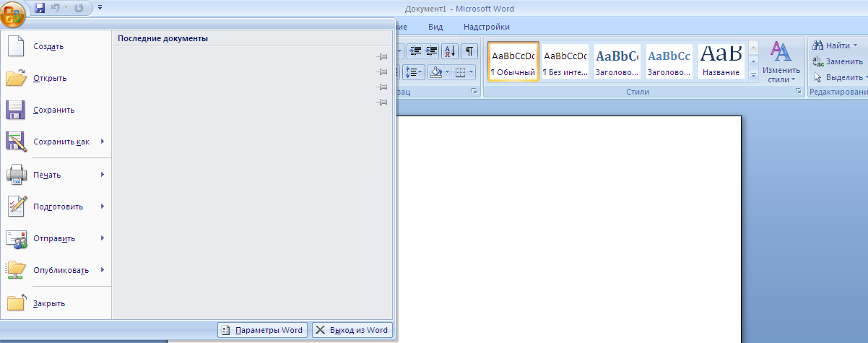
Task: Open the Изменить стили menu
Action: point(781,63)
